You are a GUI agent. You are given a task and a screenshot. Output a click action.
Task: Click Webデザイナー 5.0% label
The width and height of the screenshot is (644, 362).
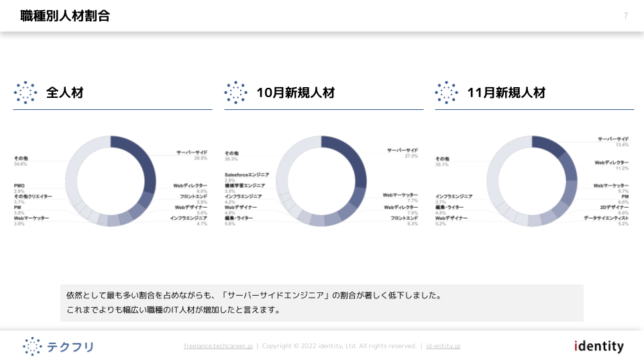point(191,210)
